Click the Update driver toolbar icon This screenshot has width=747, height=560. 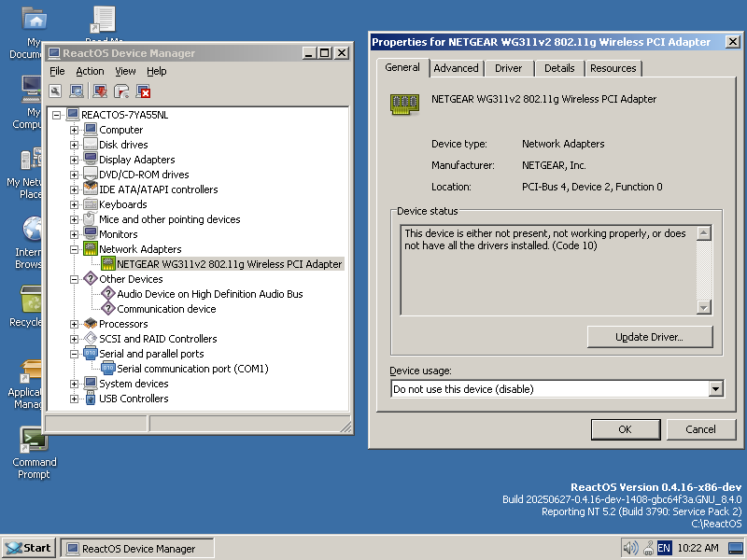click(x=100, y=91)
